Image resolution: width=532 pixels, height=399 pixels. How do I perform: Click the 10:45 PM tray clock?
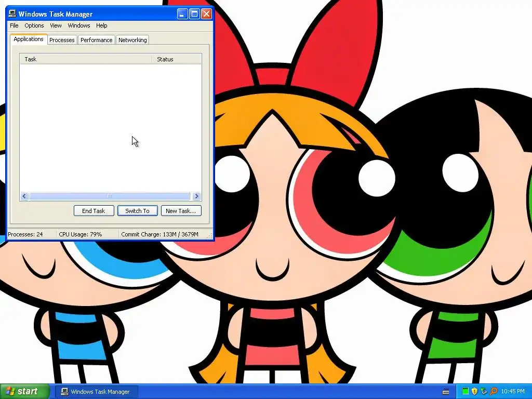513,391
